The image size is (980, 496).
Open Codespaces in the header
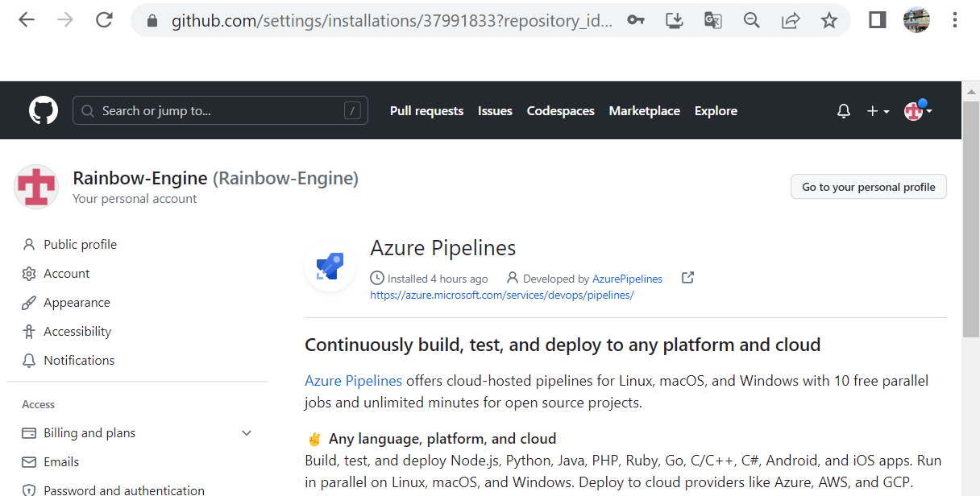561,111
